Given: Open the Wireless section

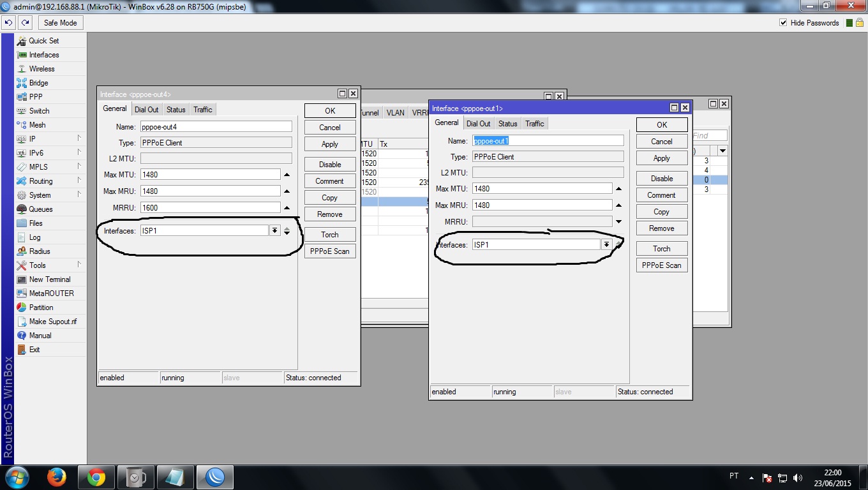Looking at the screenshot, I should (41, 69).
